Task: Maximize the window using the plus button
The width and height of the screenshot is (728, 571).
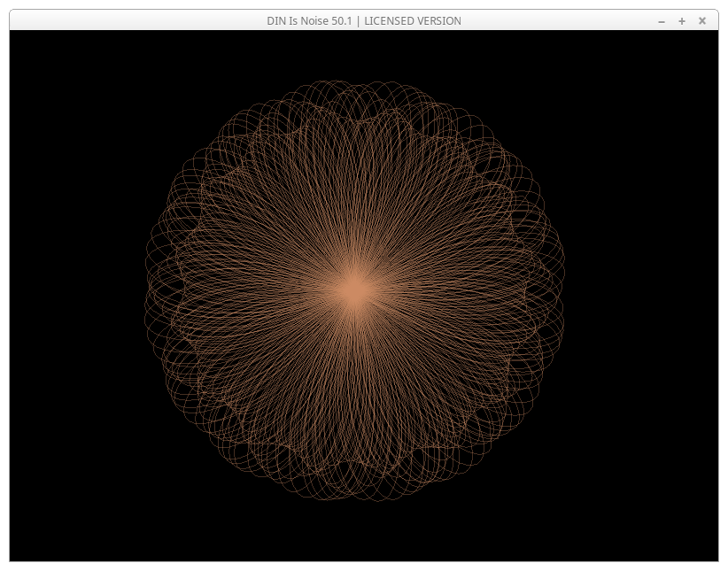Action: pos(682,20)
